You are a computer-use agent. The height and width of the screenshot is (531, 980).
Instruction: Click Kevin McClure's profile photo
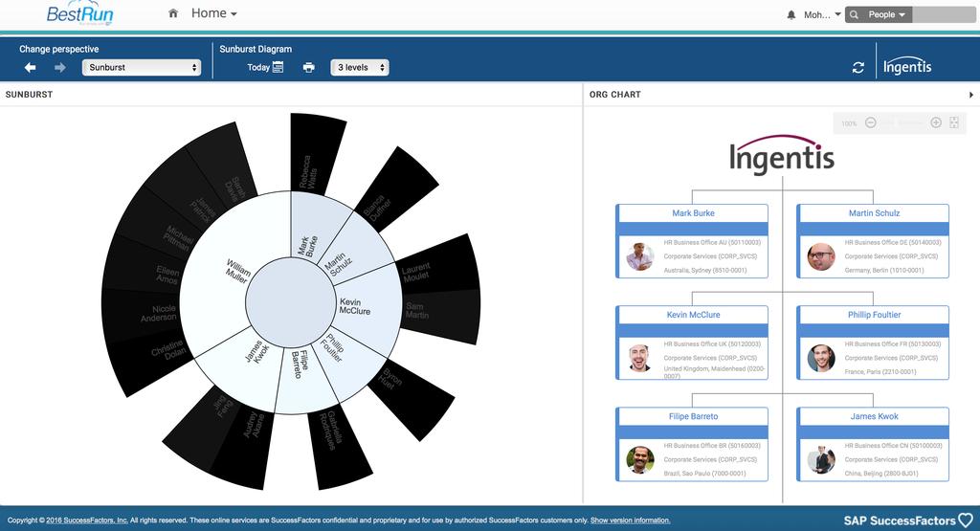pos(640,358)
